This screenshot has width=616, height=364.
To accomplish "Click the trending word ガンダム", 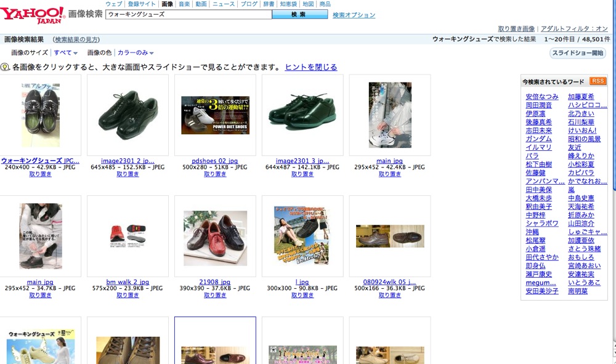I will (x=538, y=139).
